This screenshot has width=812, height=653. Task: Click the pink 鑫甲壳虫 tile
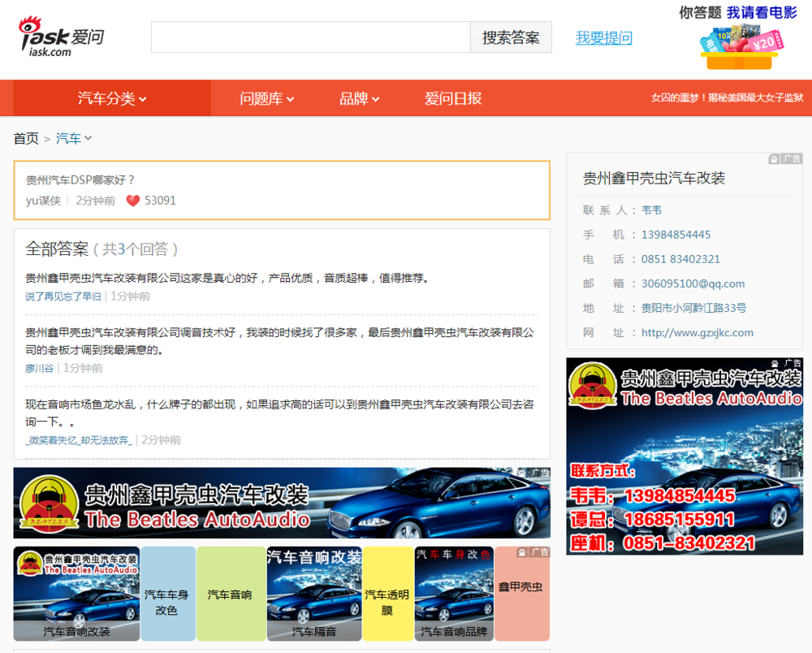coord(522,594)
